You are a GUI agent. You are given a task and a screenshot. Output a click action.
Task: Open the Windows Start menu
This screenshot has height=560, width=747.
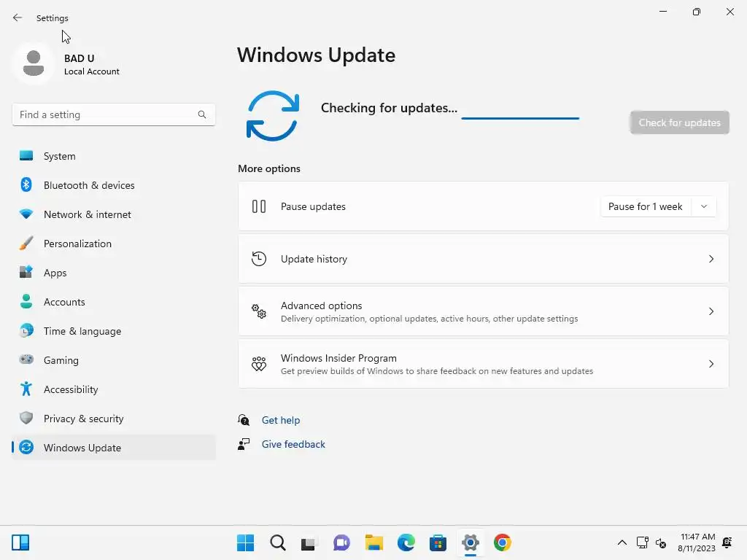245,542
